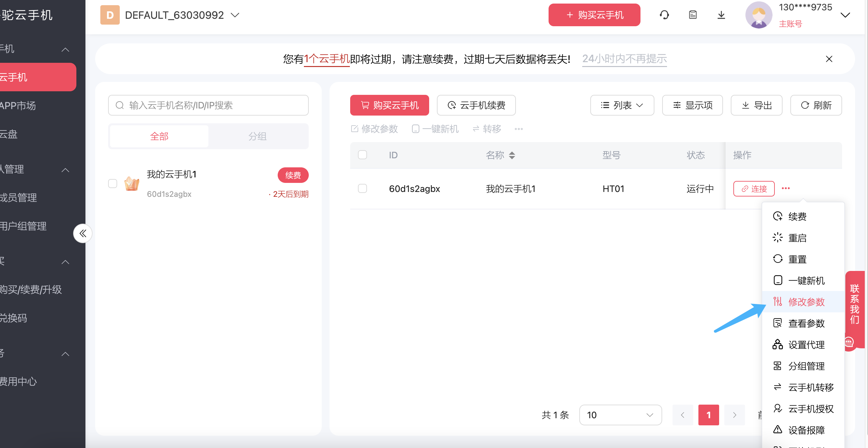Click the sort arrows beside 名称 column

512,155
